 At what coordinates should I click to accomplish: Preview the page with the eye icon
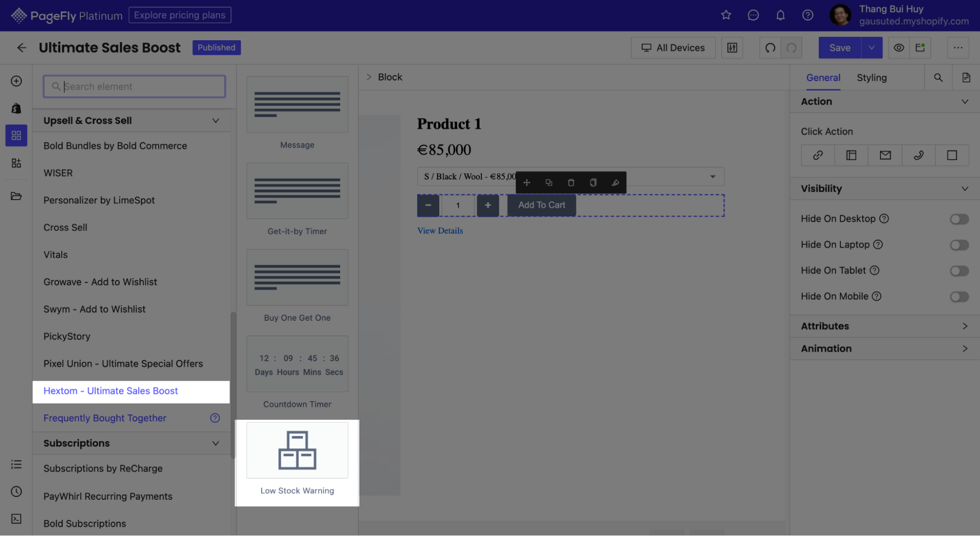tap(899, 48)
